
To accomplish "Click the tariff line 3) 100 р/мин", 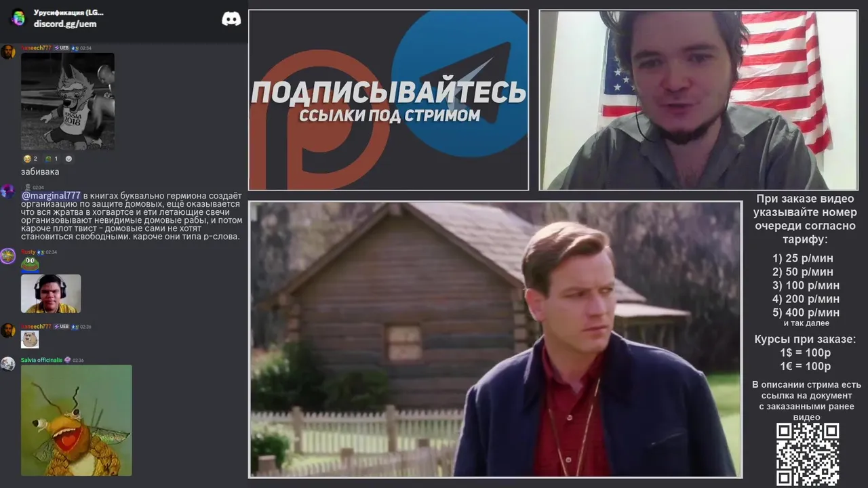I will (x=806, y=285).
